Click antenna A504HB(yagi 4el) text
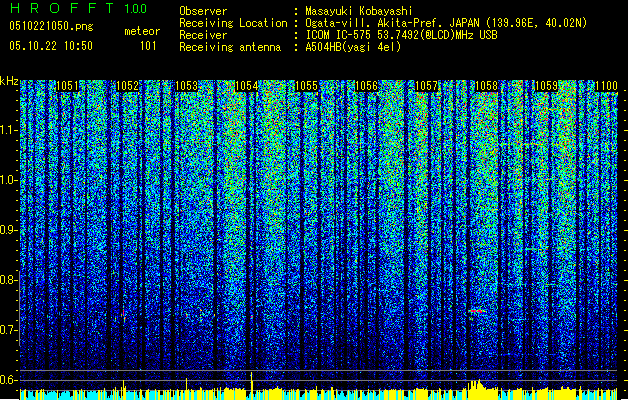629x400 pixels. [x=353, y=47]
